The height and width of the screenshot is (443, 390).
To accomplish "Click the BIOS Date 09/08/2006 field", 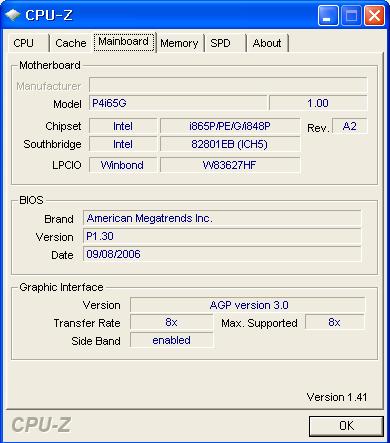I will click(x=222, y=254).
